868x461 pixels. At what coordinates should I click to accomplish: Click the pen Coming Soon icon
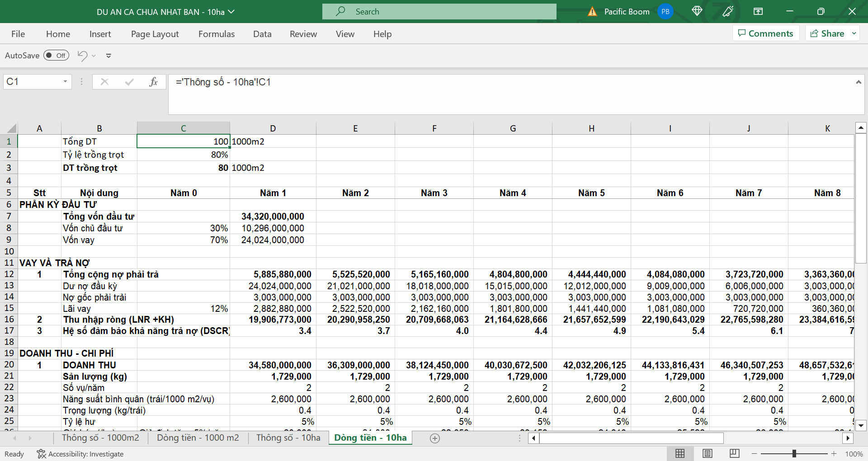(x=727, y=11)
